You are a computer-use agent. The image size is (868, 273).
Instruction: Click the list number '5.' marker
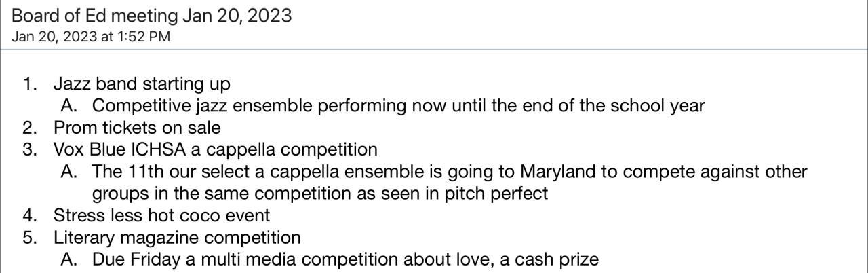(29, 238)
